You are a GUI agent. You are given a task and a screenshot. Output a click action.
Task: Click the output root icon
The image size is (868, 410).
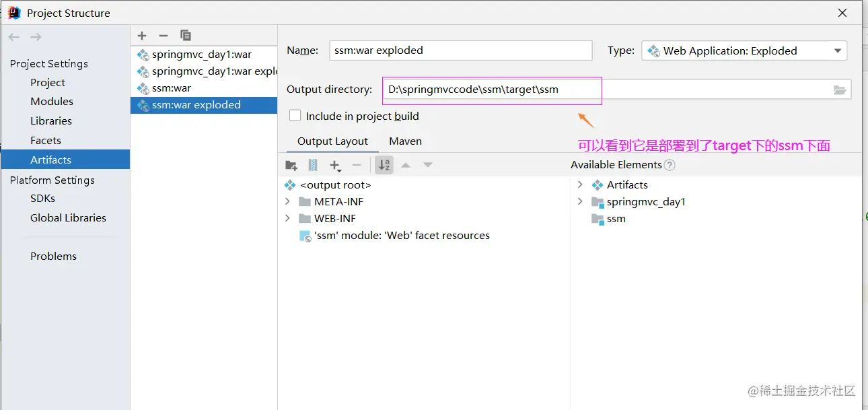[x=290, y=184]
